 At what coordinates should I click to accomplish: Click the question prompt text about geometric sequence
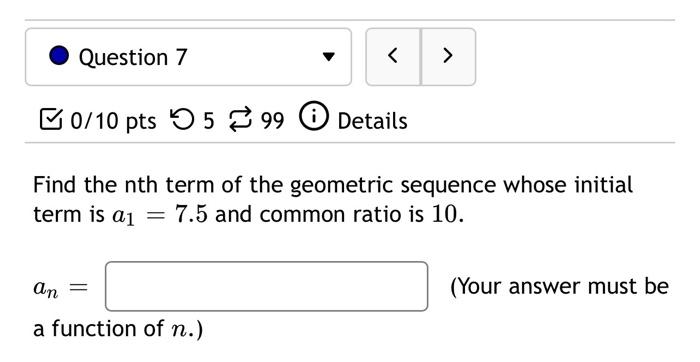333,200
